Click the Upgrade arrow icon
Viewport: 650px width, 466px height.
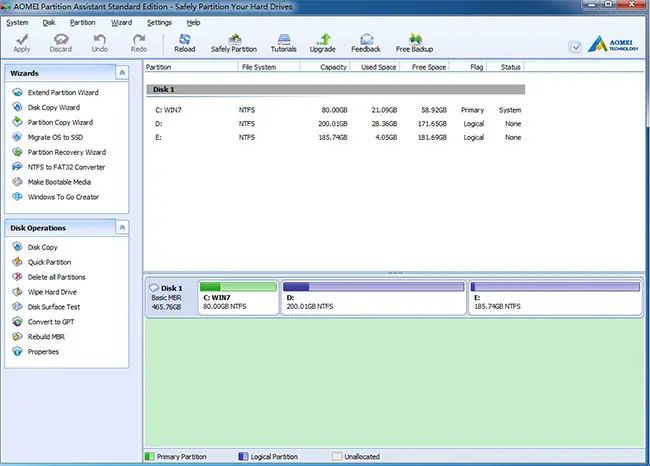point(323,39)
